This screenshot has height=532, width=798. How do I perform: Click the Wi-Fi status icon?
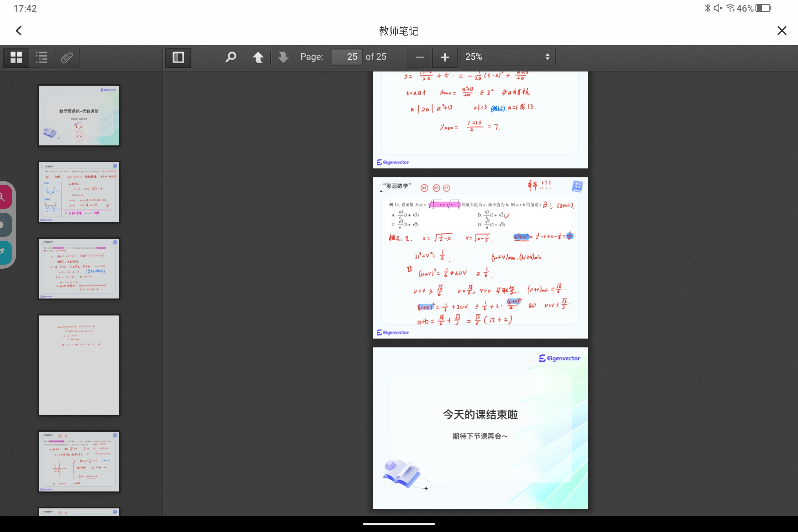click(x=730, y=8)
